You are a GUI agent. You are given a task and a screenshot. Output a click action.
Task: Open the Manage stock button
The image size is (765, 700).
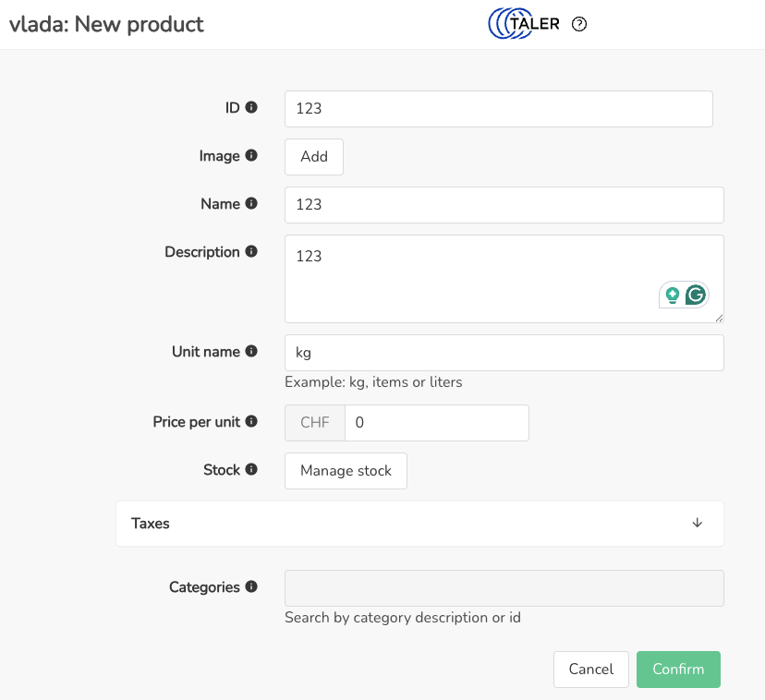click(x=346, y=470)
